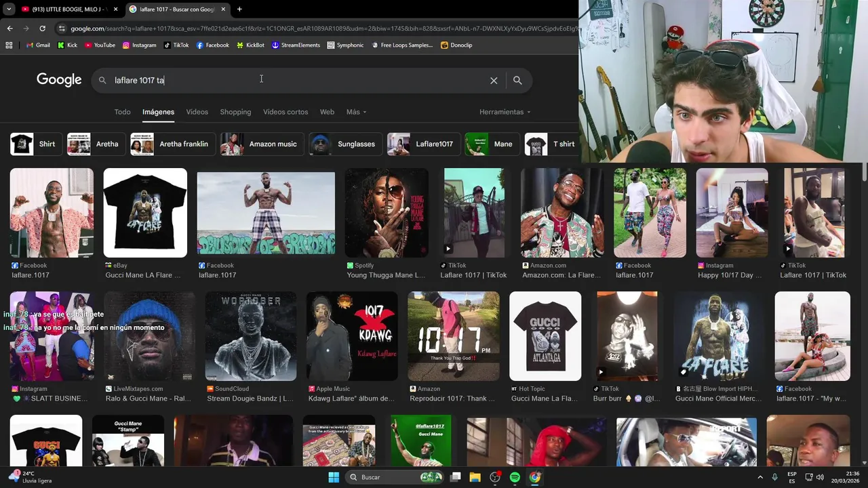Open the microphone tray icon
868x488 pixels.
[774, 477]
